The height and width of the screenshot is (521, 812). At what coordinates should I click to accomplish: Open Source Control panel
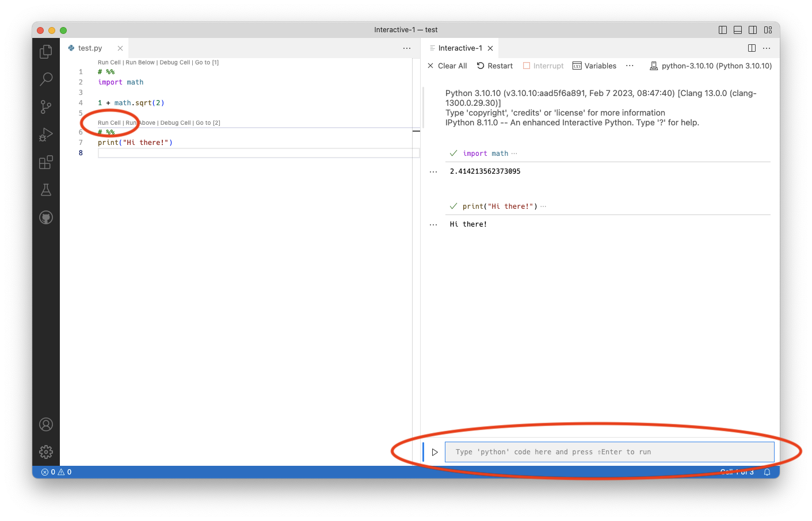pos(46,106)
